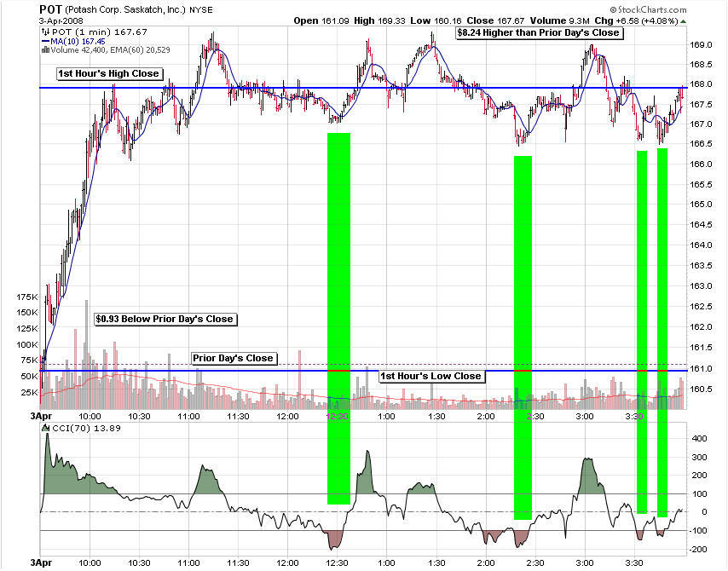Click the -100 label on the CCI axis

pyautogui.click(x=698, y=531)
